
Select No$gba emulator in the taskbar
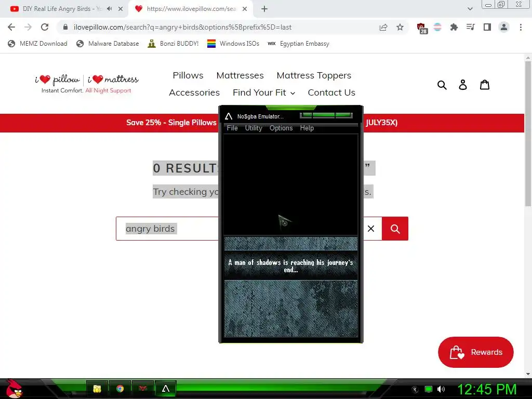pyautogui.click(x=166, y=389)
